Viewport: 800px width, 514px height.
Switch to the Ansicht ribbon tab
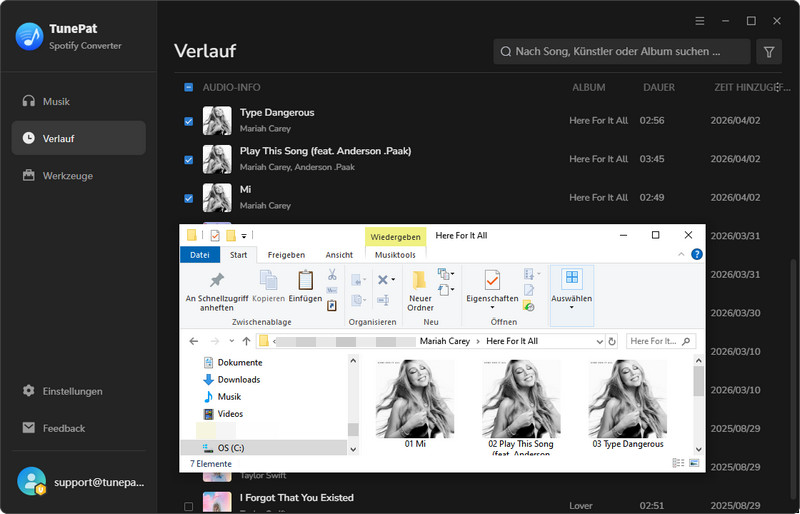[339, 255]
